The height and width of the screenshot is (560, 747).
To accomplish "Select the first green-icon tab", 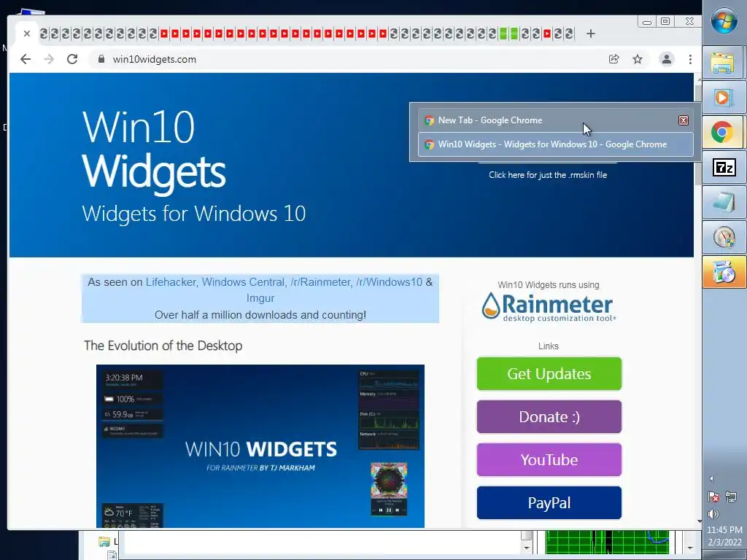I will (503, 34).
